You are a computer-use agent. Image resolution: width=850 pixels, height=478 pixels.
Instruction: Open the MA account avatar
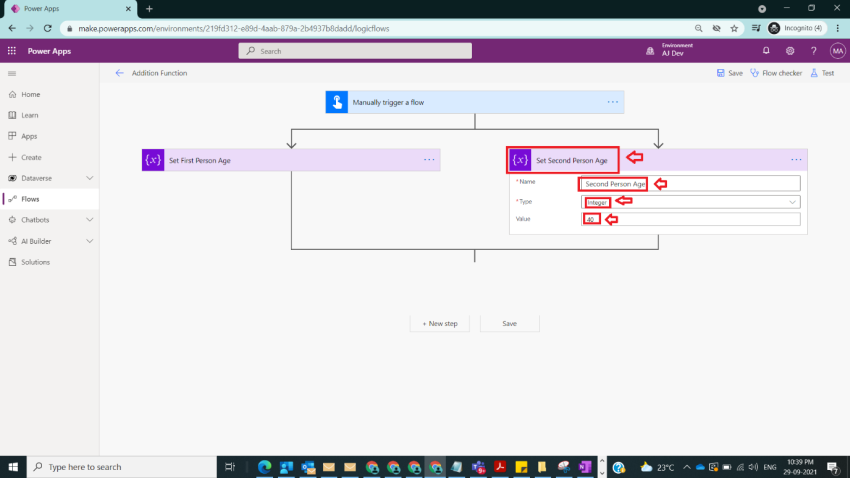[x=838, y=51]
